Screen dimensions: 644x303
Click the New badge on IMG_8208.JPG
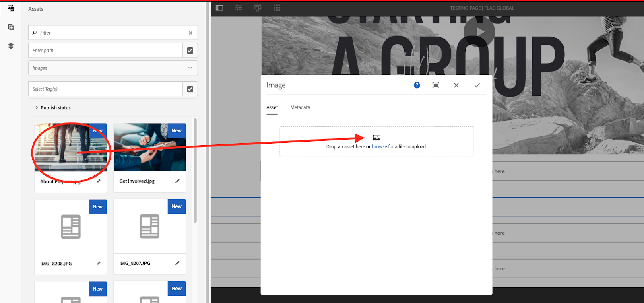[98, 207]
